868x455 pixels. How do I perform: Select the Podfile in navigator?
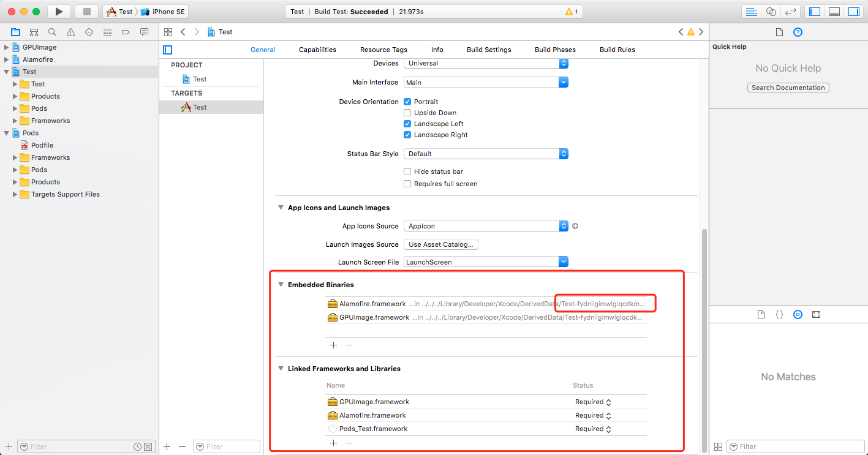37,145
